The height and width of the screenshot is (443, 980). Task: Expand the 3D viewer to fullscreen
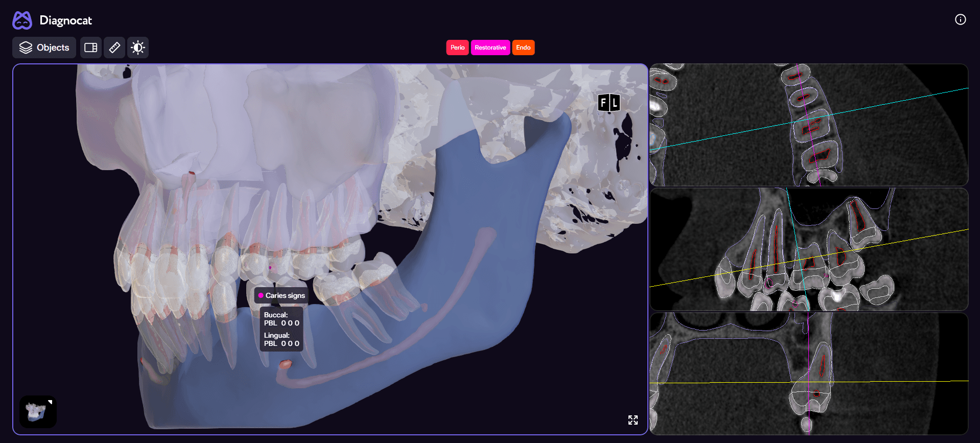[633, 420]
